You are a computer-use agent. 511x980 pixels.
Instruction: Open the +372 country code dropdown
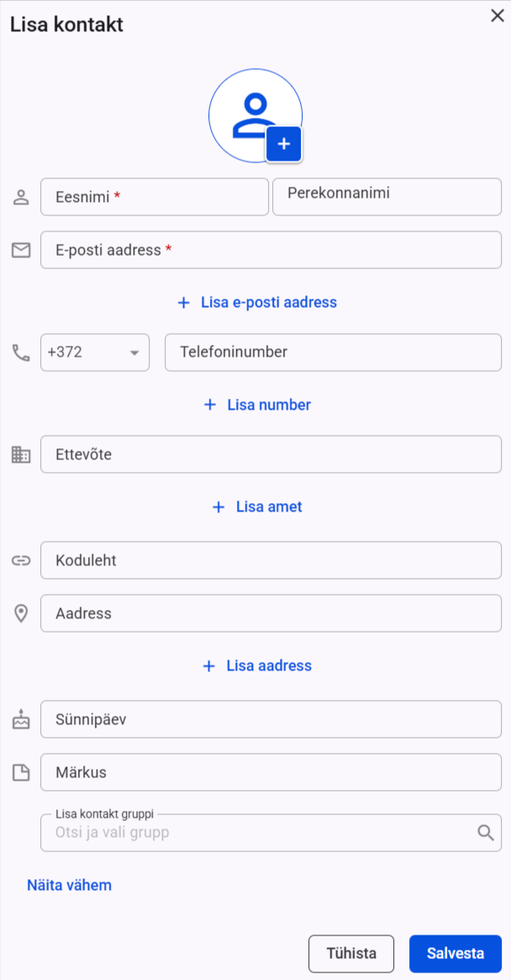click(95, 352)
